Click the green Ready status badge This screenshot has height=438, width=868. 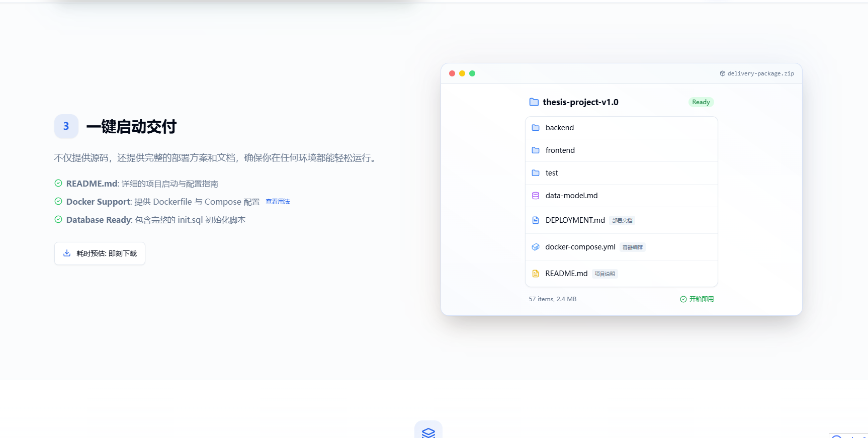coord(701,102)
